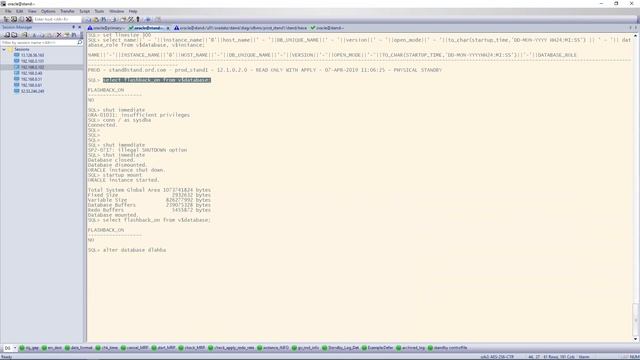Open the Options menu
The width and height of the screenshot is (640, 360).
click(x=48, y=11)
